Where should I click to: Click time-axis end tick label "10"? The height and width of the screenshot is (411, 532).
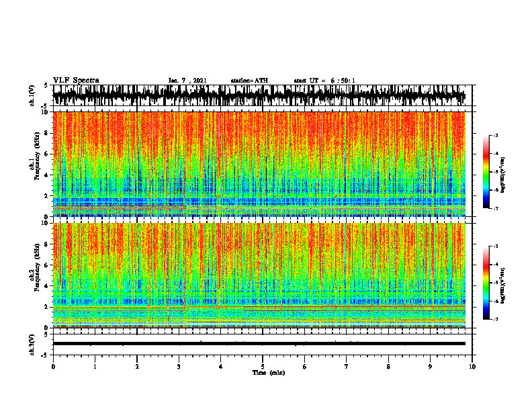tap(472, 367)
